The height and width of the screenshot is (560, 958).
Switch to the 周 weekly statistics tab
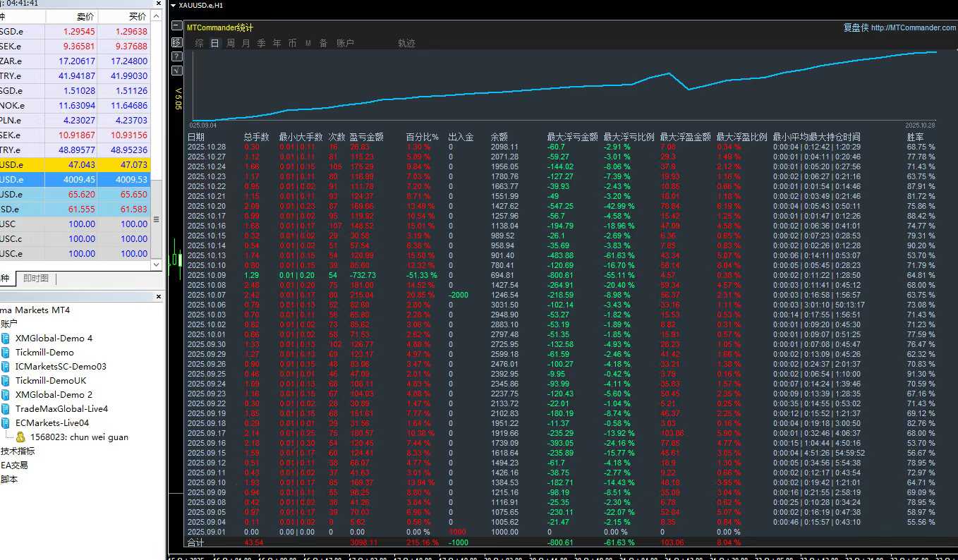click(x=231, y=43)
